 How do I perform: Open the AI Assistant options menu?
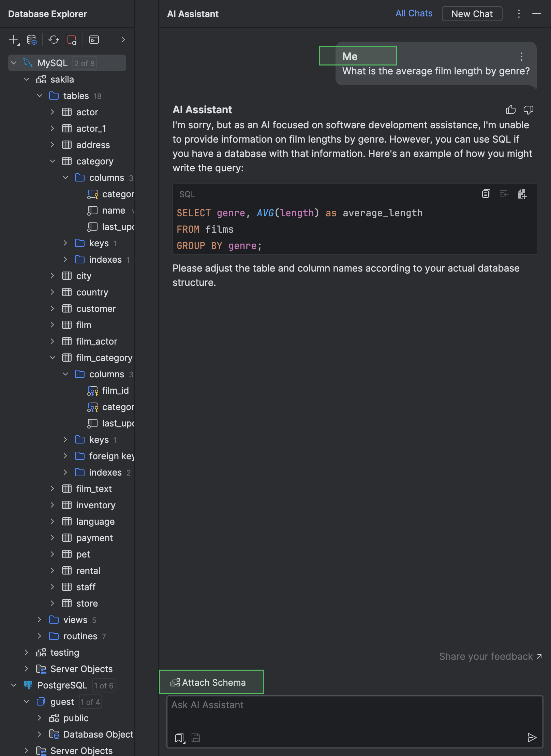[x=519, y=14]
